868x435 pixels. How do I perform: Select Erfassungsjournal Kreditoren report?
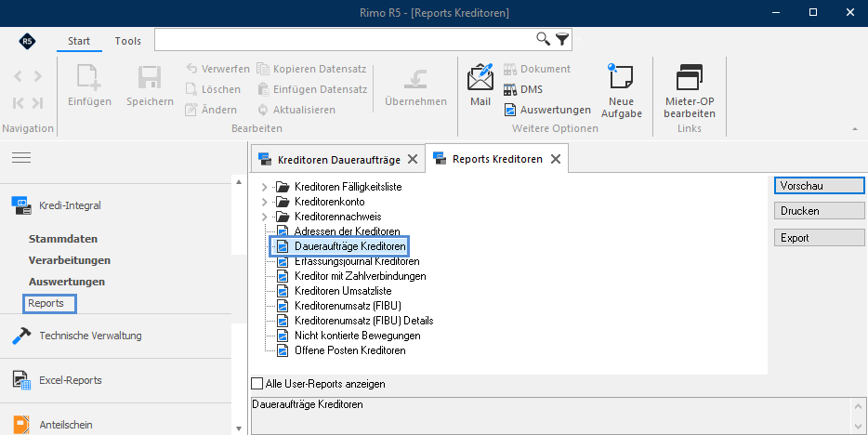click(x=357, y=261)
